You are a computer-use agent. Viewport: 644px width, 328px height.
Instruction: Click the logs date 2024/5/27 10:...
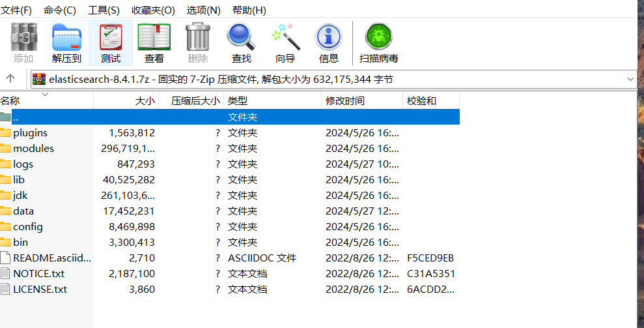362,164
